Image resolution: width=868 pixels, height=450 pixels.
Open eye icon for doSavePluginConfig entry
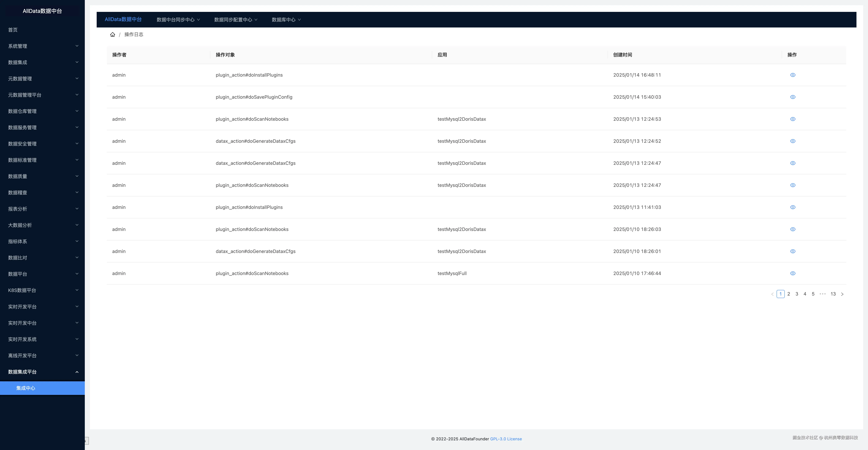tap(793, 97)
